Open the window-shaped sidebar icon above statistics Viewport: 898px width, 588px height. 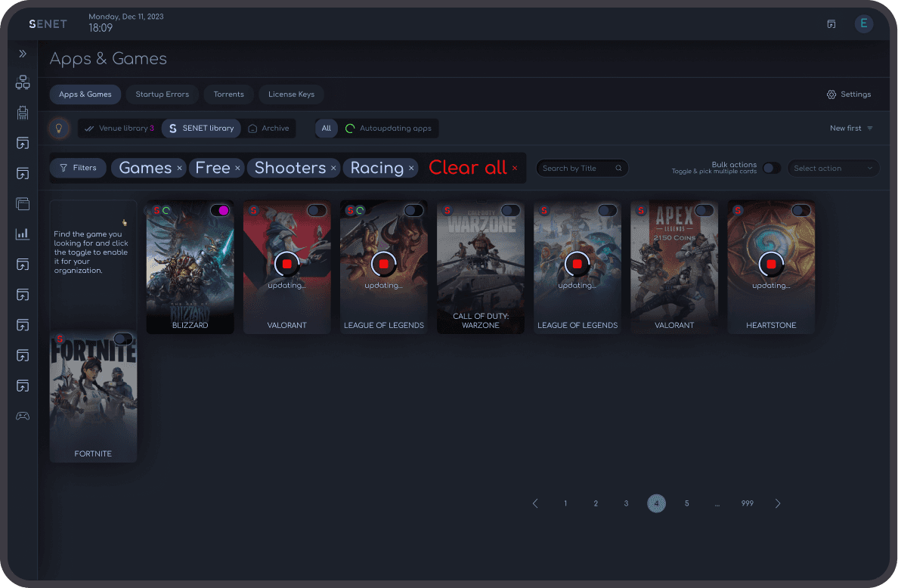pyautogui.click(x=23, y=204)
